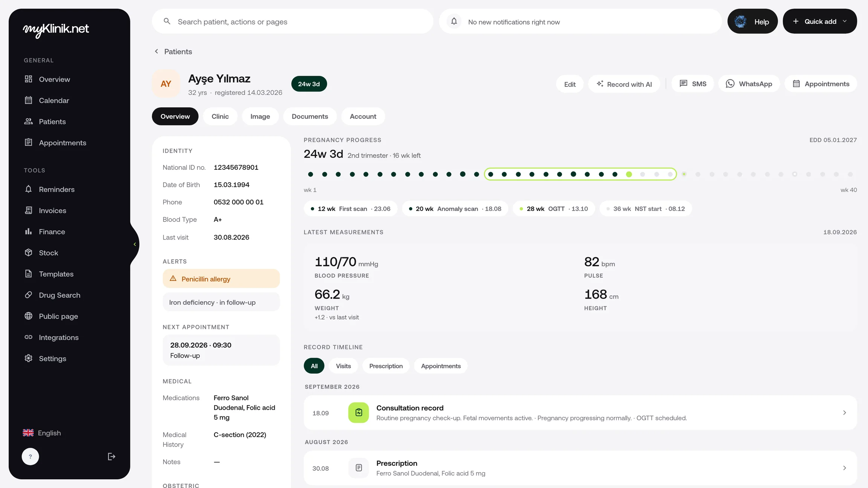Filter timeline by Visits
The image size is (868, 488).
pos(343,366)
